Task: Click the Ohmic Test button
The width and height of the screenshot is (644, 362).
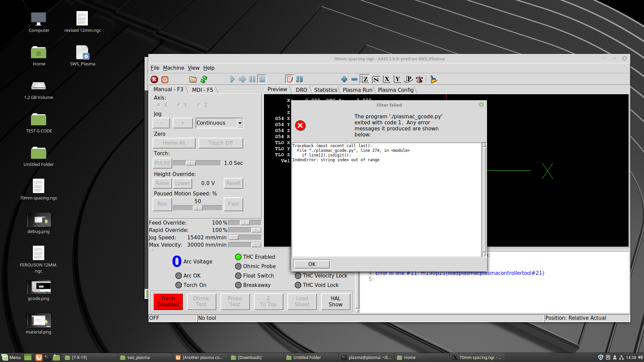Action: pos(201,302)
